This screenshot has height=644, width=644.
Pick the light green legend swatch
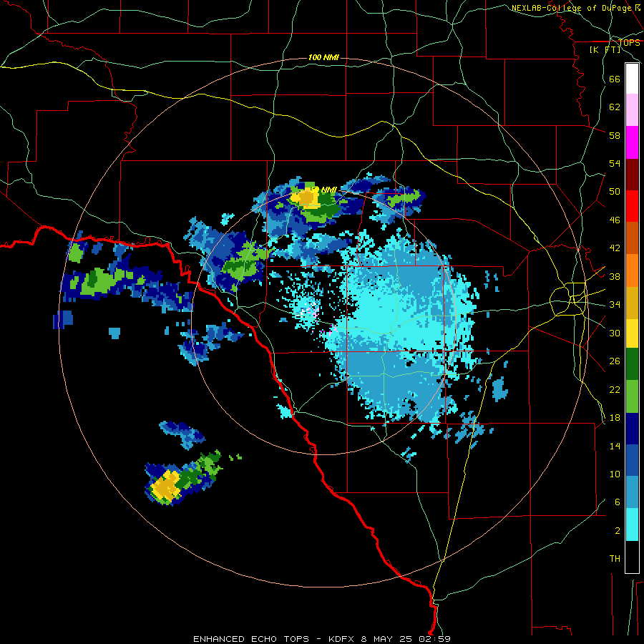click(632, 396)
